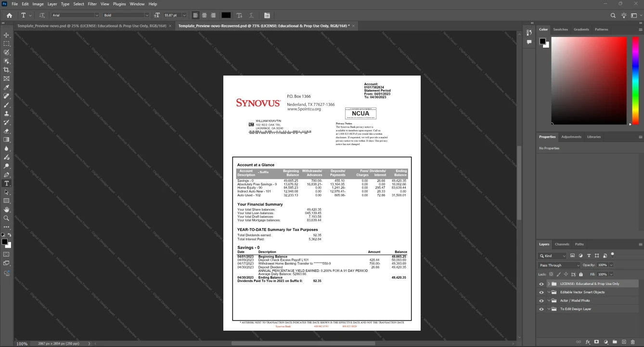Image resolution: width=644 pixels, height=347 pixels.
Task: Select the Frame tool
Action: pos(7,78)
